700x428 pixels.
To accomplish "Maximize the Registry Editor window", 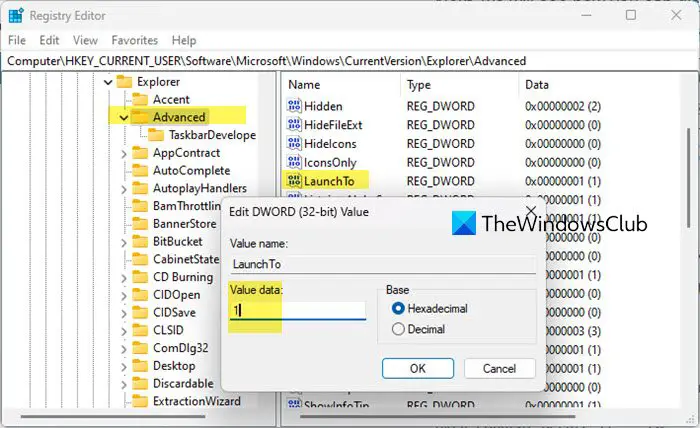I will 631,15.
